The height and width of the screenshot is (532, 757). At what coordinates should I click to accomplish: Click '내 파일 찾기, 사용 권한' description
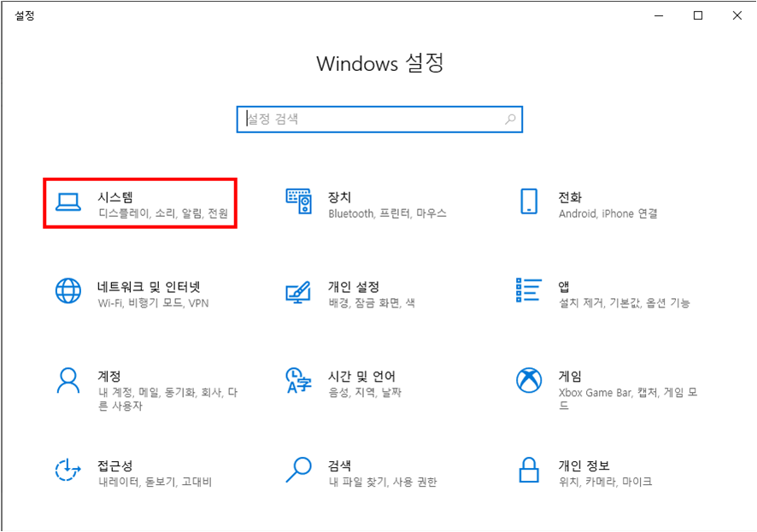383,482
